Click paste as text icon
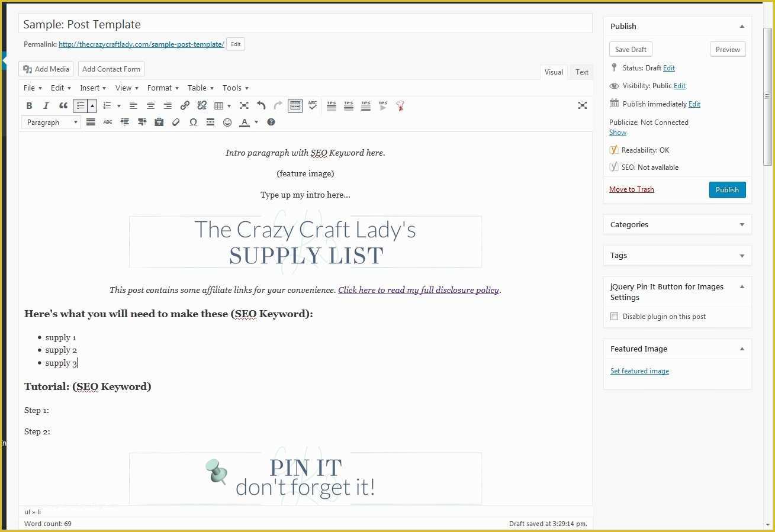The height and width of the screenshot is (532, 775). [159, 122]
